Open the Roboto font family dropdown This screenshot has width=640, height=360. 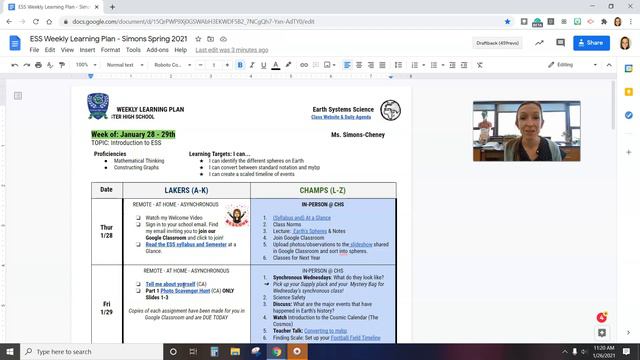click(x=172, y=65)
